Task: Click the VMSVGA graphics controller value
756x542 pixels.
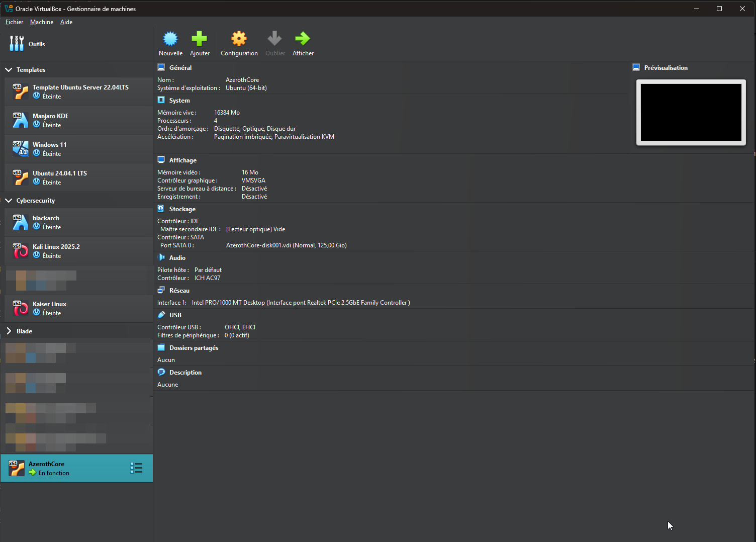Action: [253, 180]
